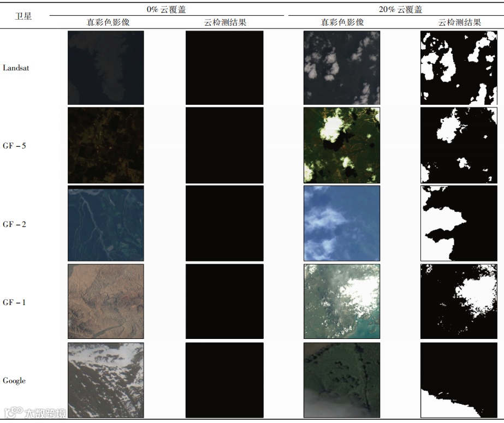Open the GF-2 0% cloud true color image
This screenshot has height=423, width=504.
click(x=106, y=223)
